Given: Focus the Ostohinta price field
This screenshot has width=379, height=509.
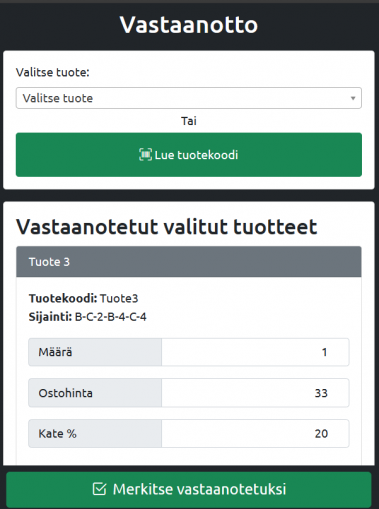Looking at the screenshot, I should pos(255,393).
